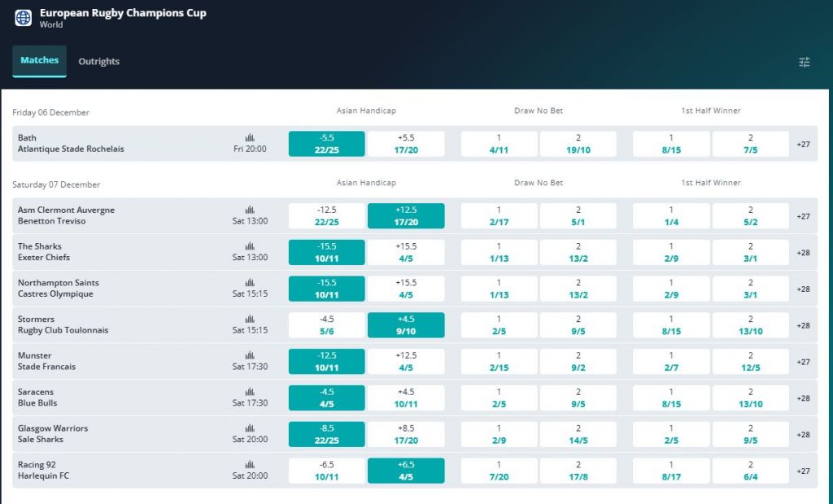Expand +28 markets for Northampton Saints match
Image resolution: width=833 pixels, height=504 pixels.
tap(803, 289)
